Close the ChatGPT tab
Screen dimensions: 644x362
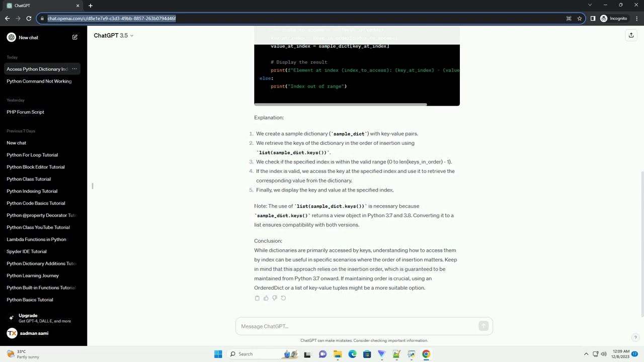point(77,6)
